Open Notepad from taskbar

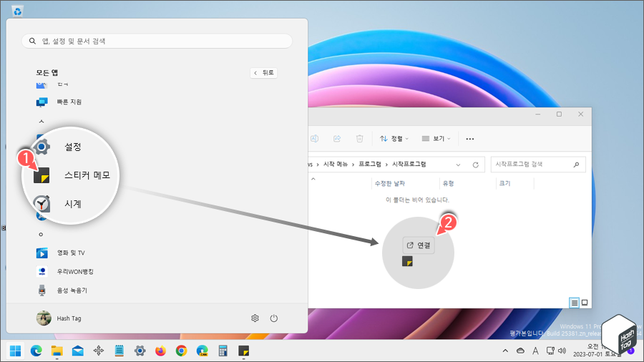click(119, 351)
